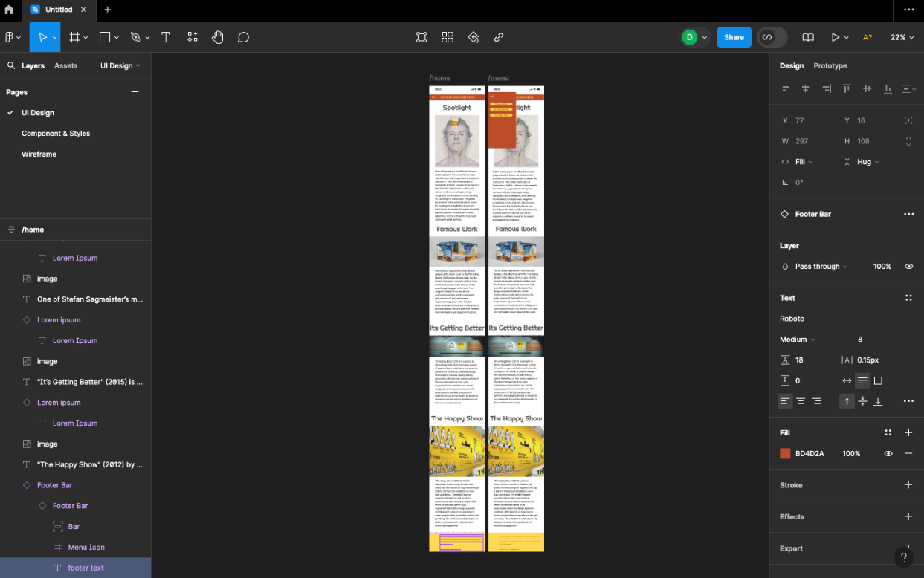Select the Wireframe page
This screenshot has height=578, width=924.
(39, 155)
